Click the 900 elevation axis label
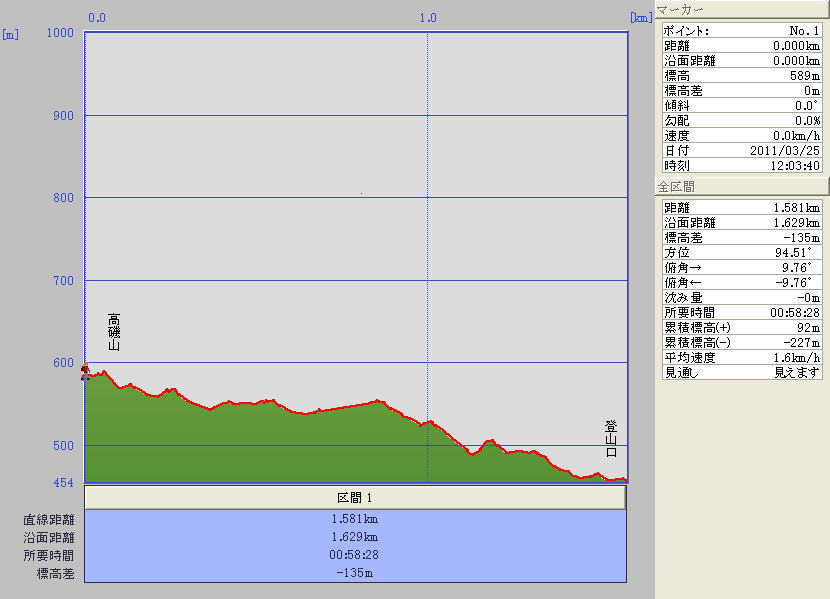 pos(64,115)
